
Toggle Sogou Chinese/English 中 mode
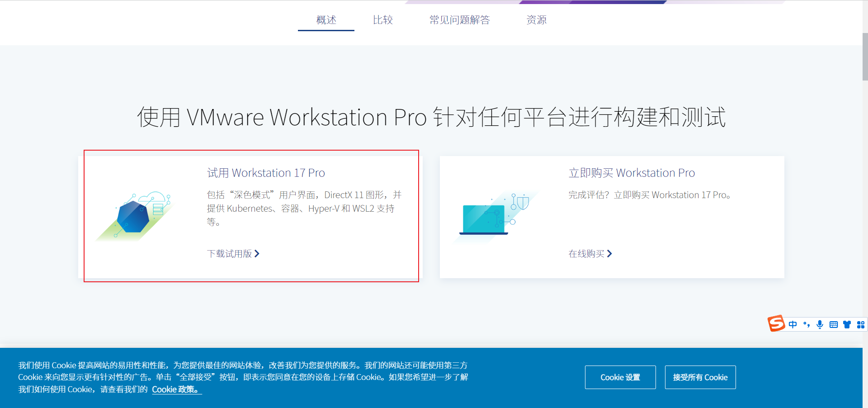point(793,324)
